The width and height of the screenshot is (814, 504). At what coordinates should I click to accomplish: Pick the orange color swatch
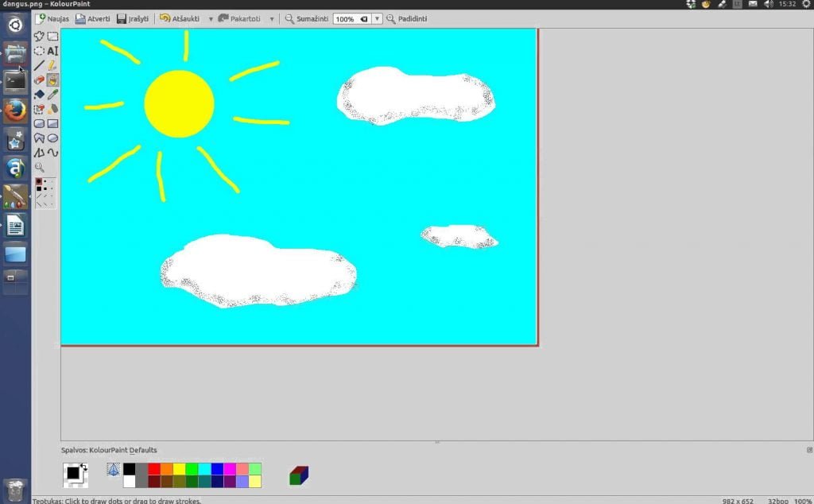click(x=167, y=469)
